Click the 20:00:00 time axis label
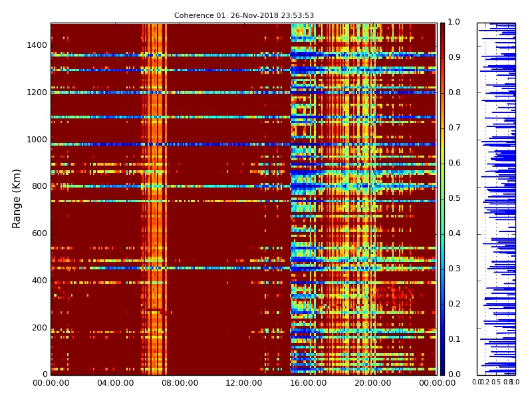 373,383
